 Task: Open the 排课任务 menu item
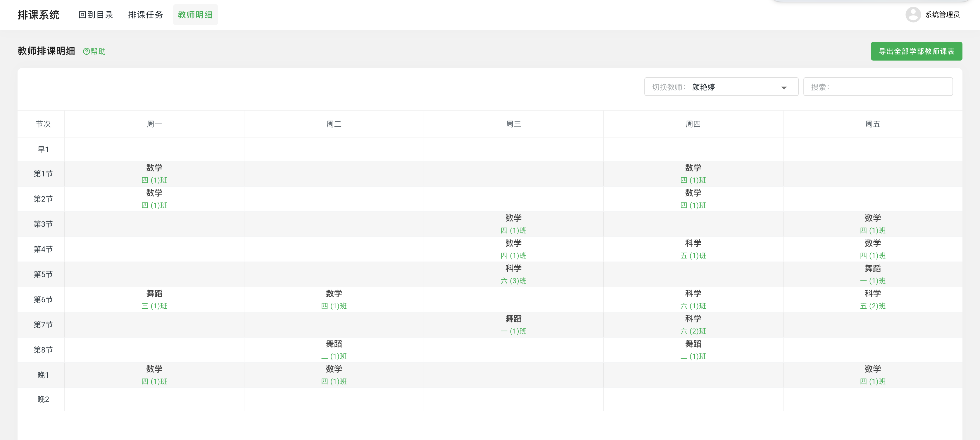[x=146, y=15]
